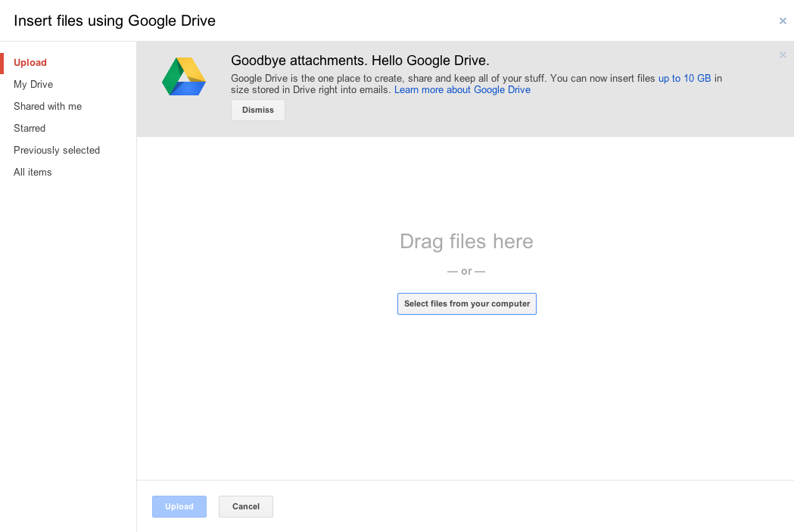794x532 pixels.
Task: Close the Google Drive promo banner
Action: point(783,54)
